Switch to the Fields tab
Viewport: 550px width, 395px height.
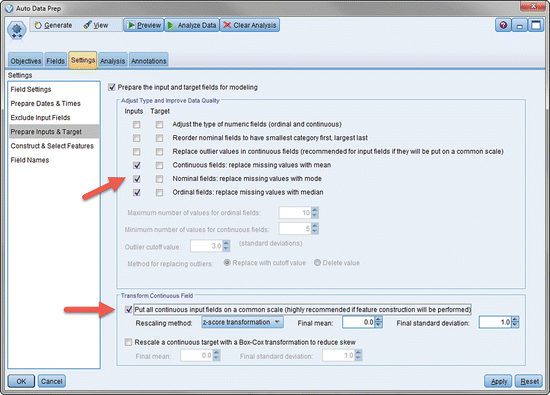(x=55, y=61)
